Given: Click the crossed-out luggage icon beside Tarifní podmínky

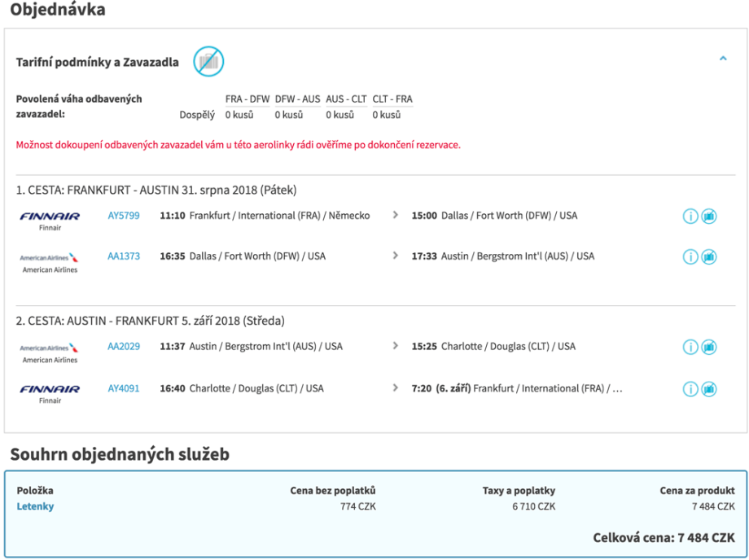Looking at the screenshot, I should click(208, 62).
